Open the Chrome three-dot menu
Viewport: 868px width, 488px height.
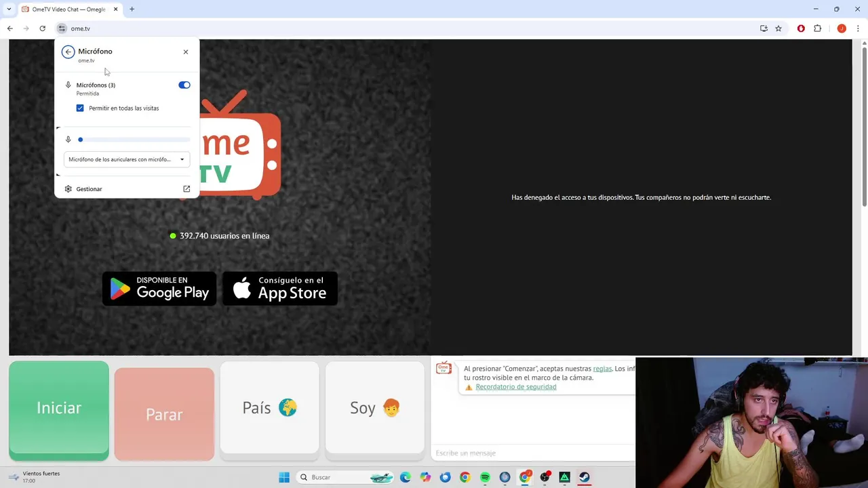(x=859, y=28)
